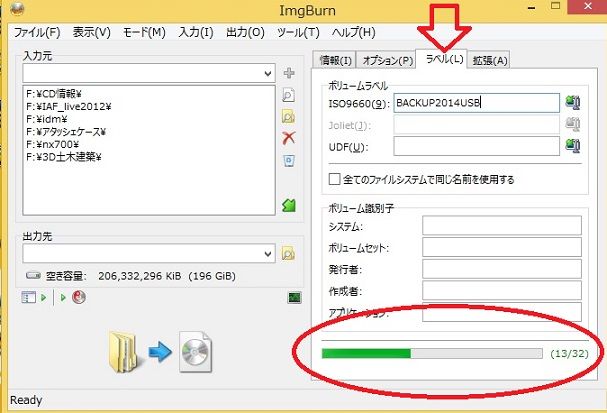Switch to the オプション(P) tab
607x413 pixels.
tap(388, 60)
